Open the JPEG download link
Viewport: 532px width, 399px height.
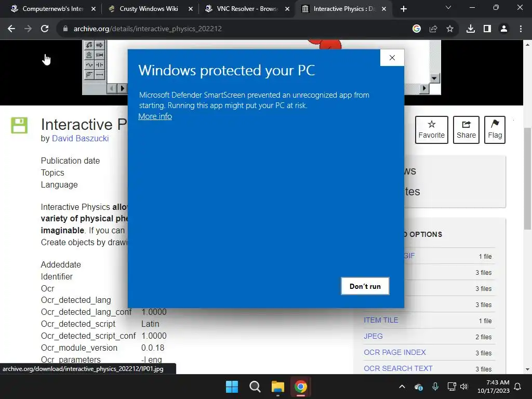[x=373, y=336]
